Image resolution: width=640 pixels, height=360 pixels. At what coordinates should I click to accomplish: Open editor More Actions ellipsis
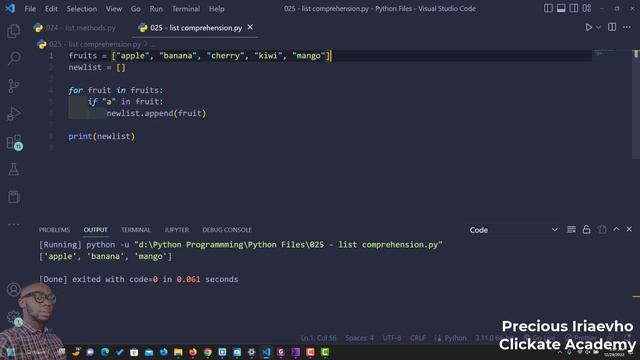[x=627, y=27]
